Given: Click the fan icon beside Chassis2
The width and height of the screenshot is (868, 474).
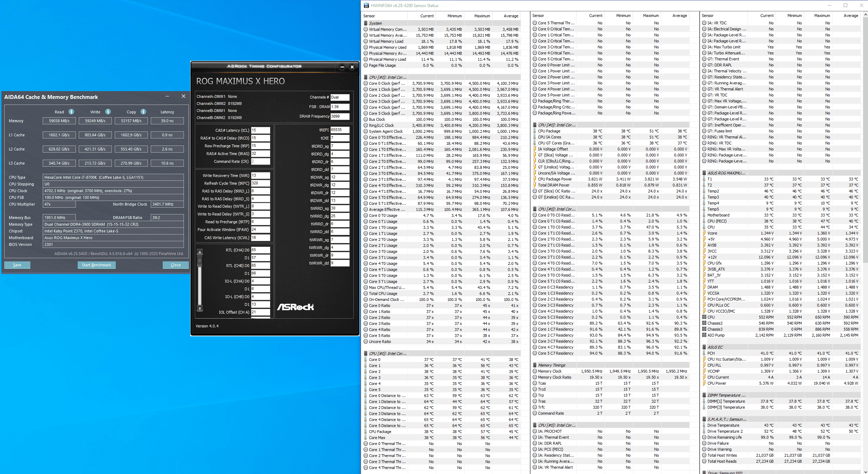Looking at the screenshot, I should (704, 323).
